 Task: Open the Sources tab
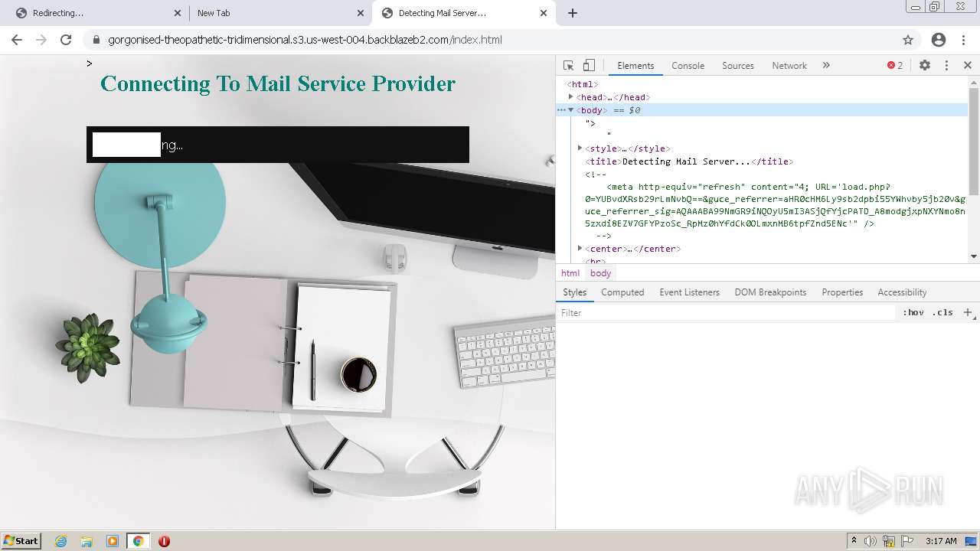click(738, 66)
